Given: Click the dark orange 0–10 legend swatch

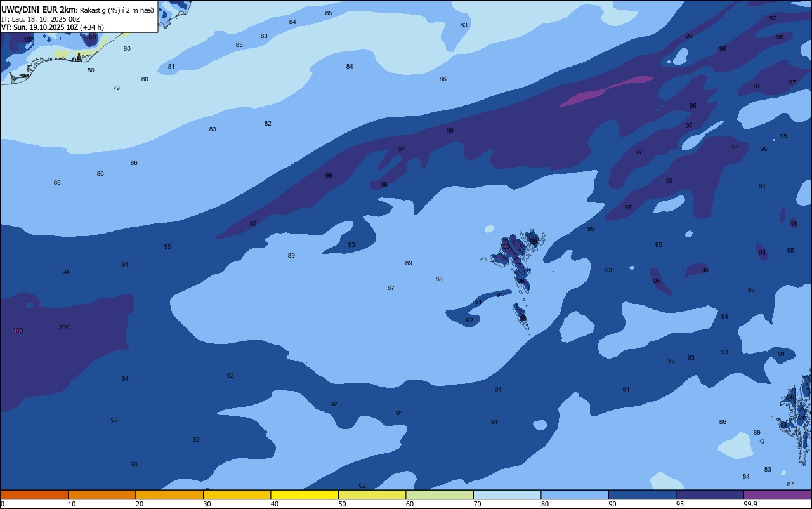Looking at the screenshot, I should pos(34,494).
